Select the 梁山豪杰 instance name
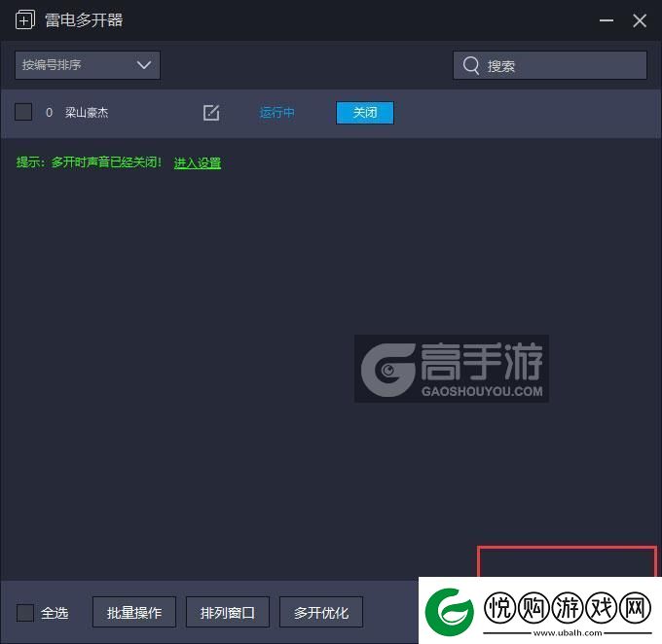The width and height of the screenshot is (662, 644). tap(87, 112)
